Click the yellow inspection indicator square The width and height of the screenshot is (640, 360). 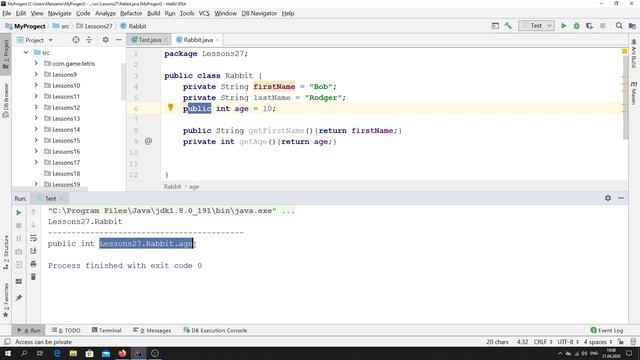624,51
